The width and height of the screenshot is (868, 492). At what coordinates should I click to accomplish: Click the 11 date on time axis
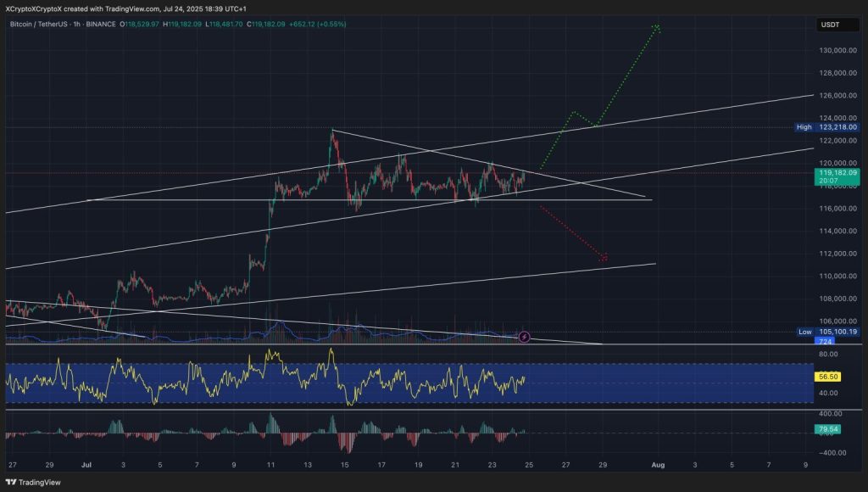click(270, 466)
